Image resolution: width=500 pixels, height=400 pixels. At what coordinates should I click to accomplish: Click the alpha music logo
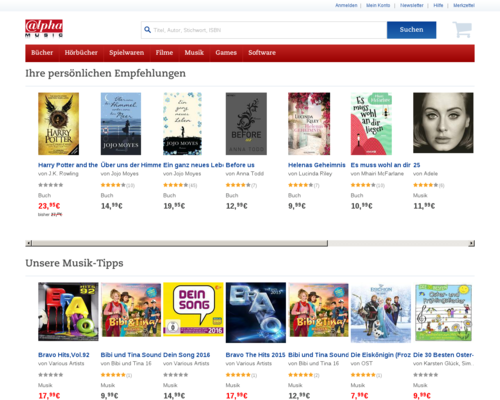[44, 28]
